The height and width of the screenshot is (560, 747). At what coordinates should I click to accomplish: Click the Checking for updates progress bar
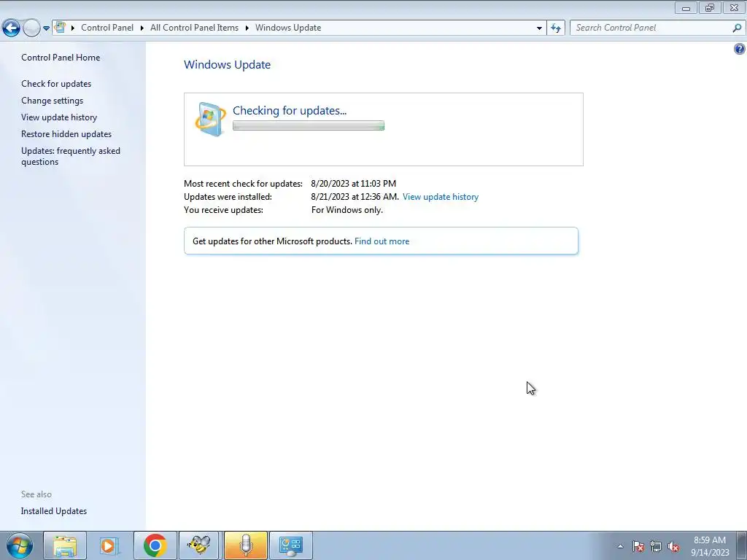pyautogui.click(x=309, y=125)
